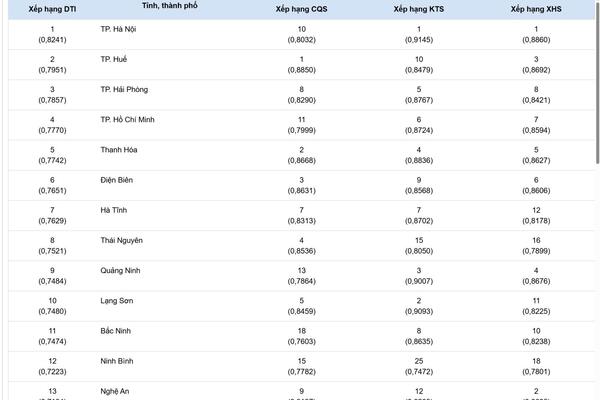Click the "Xếp hạng KTS" column header
The image size is (600, 400).
[419, 9]
